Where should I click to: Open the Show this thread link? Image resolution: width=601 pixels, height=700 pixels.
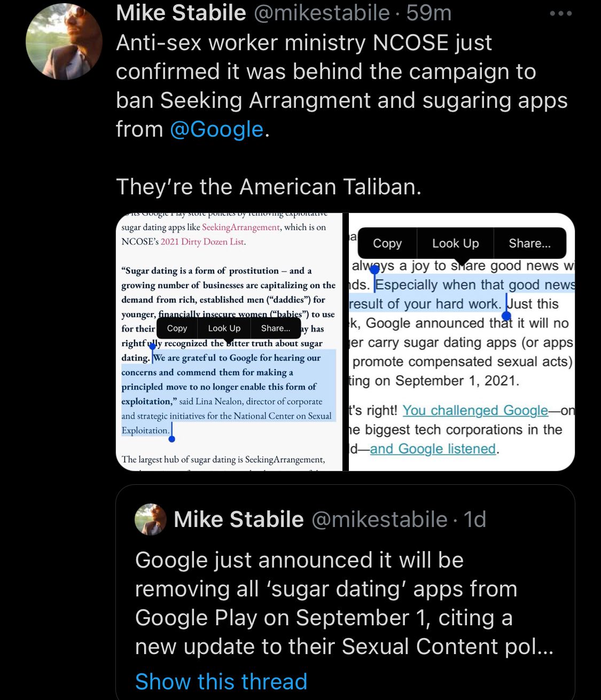[221, 682]
